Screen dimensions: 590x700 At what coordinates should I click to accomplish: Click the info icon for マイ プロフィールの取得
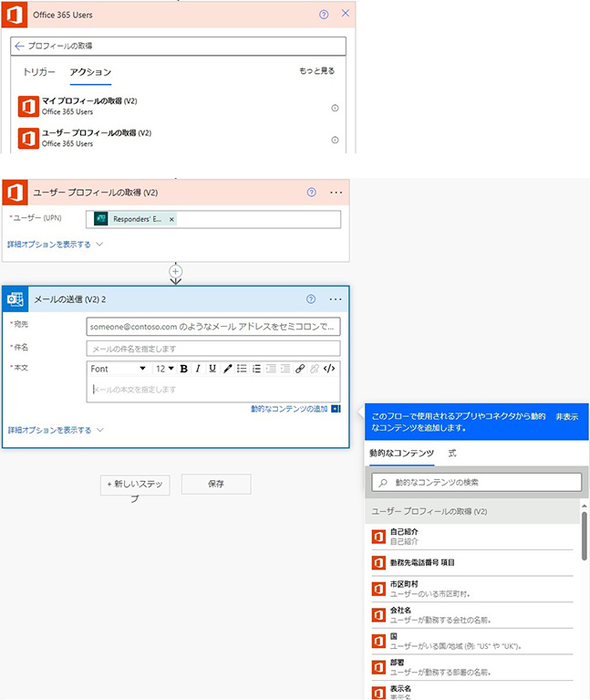[335, 107]
